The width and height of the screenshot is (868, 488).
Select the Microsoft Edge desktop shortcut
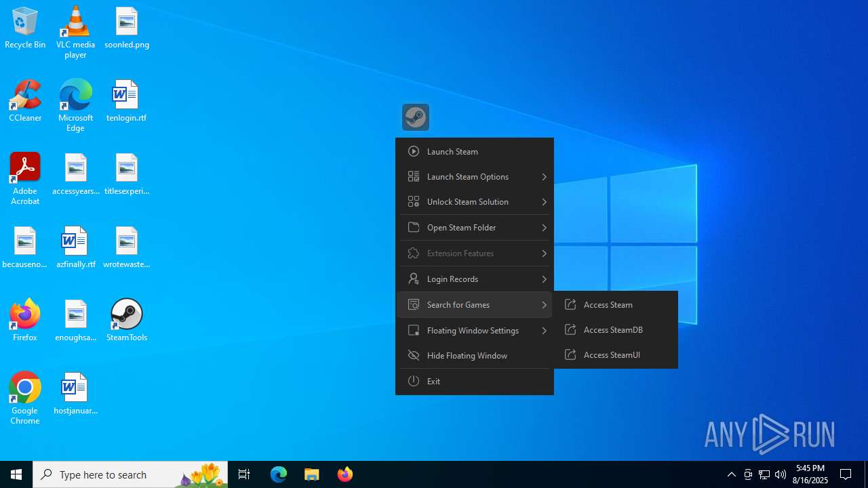coord(75,106)
